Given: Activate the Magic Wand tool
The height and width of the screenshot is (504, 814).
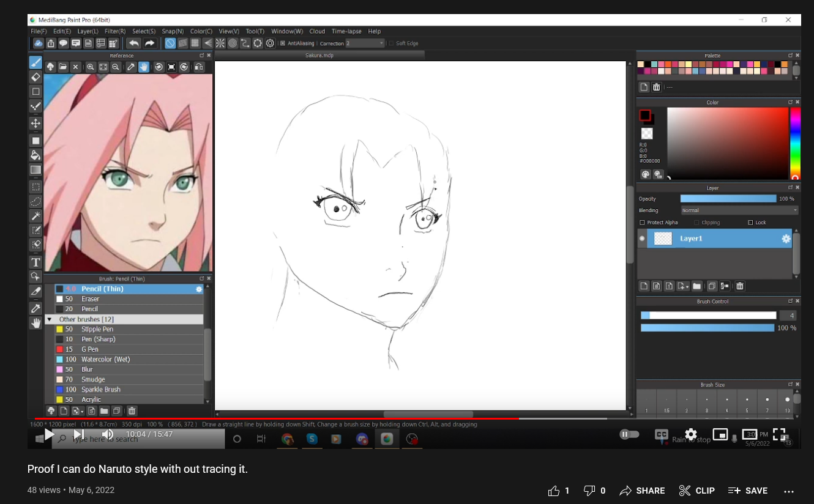Looking at the screenshot, I should [35, 216].
